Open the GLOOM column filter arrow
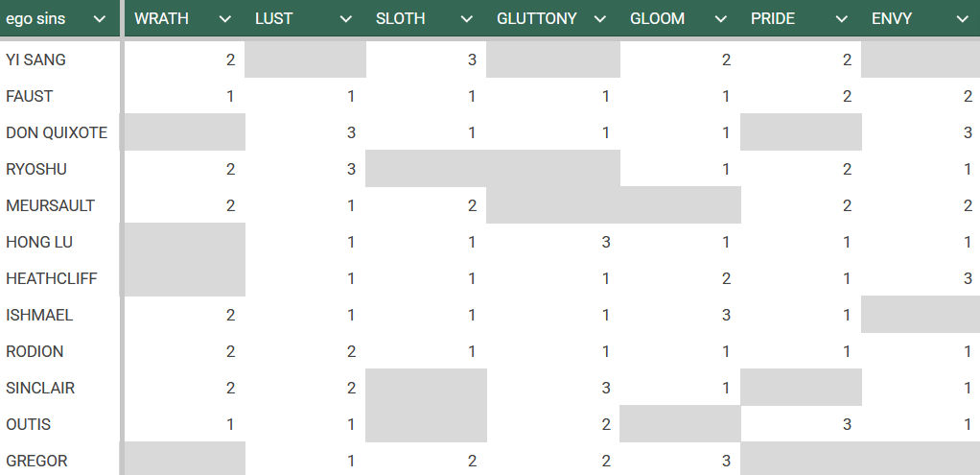Image resolution: width=980 pixels, height=475 pixels. click(x=721, y=19)
